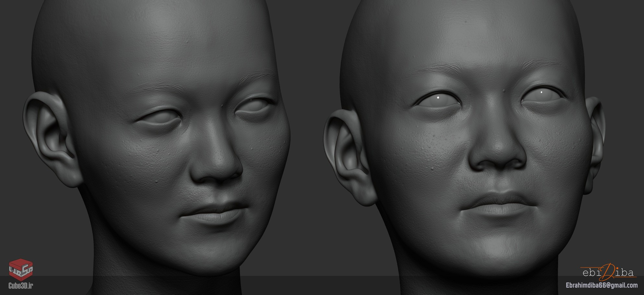Click the red cube logo above Cube3D.ir
Screen dimensions: 644x295
coord(21,269)
